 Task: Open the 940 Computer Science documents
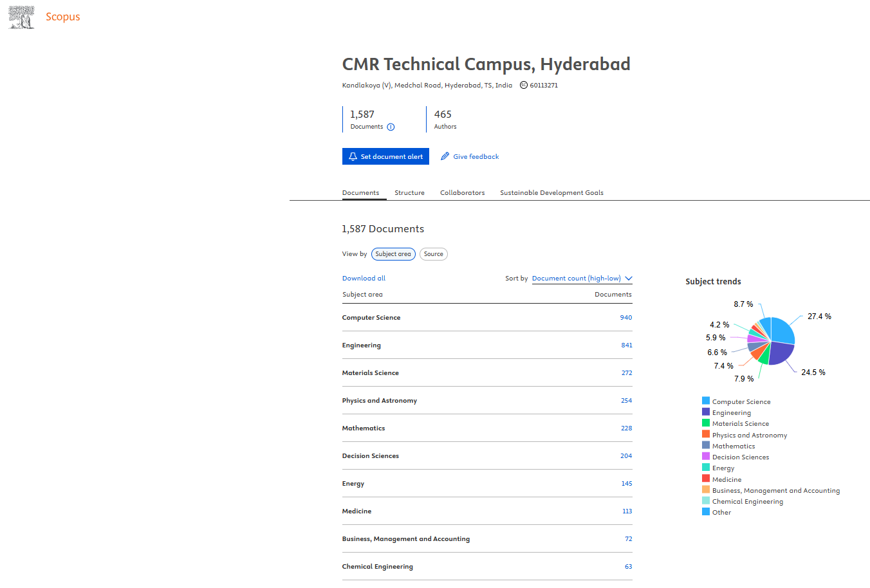(x=625, y=318)
